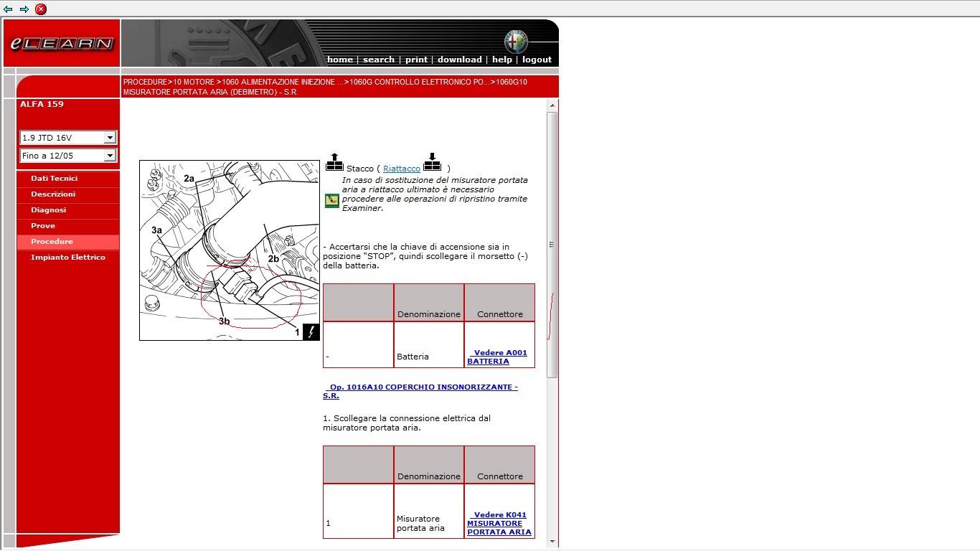The width and height of the screenshot is (980, 551).
Task: Open Vedere A001 BATTERIA link
Action: tap(497, 357)
